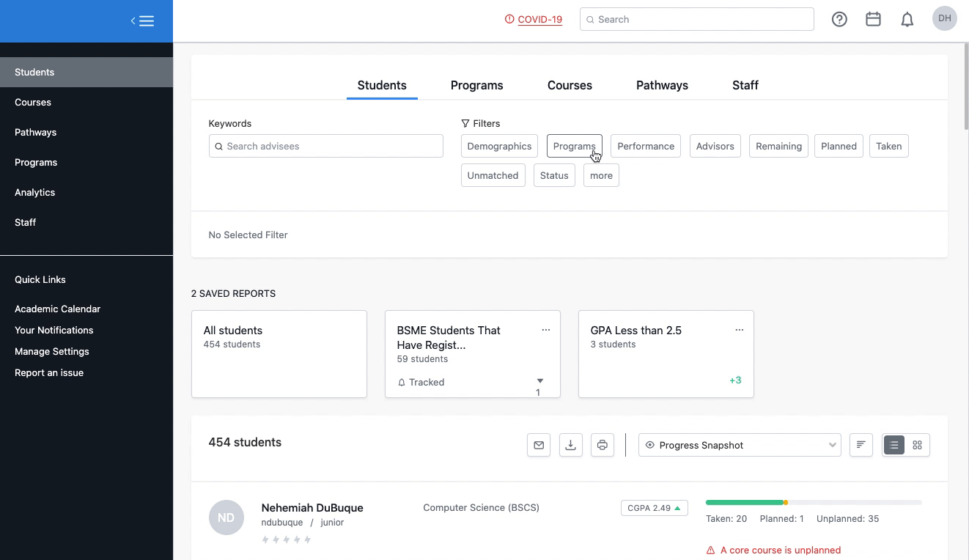The width and height of the screenshot is (969, 560).
Task: Select Analytics in the sidebar
Action: tap(34, 192)
